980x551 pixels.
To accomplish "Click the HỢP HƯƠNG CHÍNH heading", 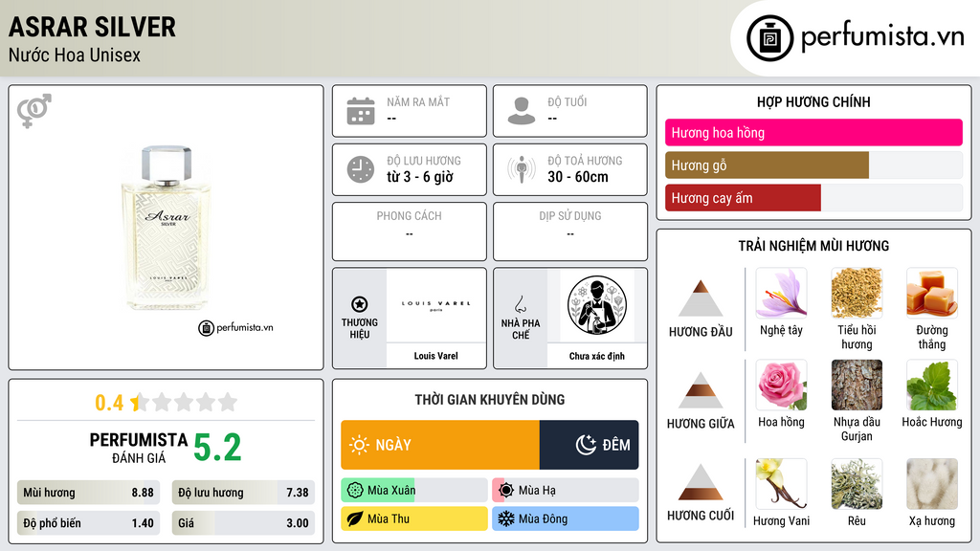I will (813, 101).
